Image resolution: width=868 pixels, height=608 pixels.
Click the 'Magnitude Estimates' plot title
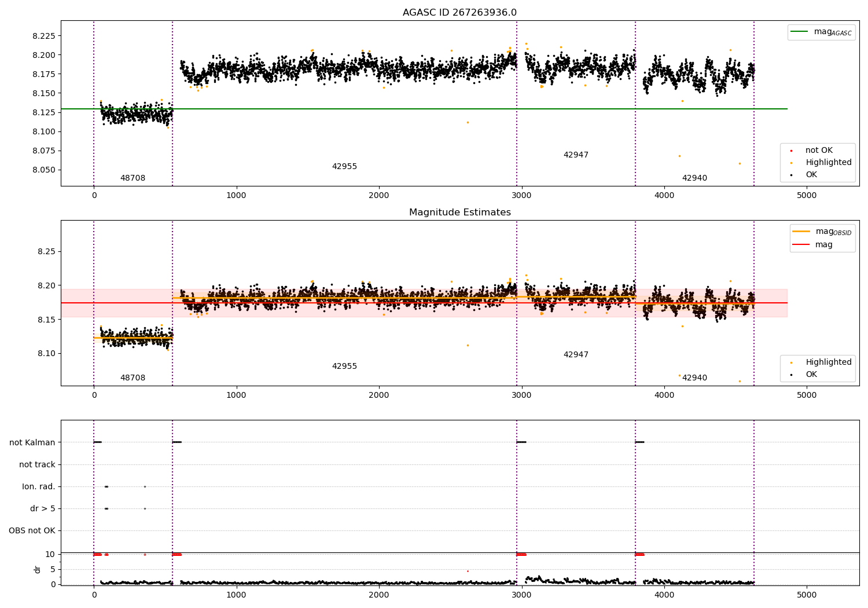click(x=459, y=213)
